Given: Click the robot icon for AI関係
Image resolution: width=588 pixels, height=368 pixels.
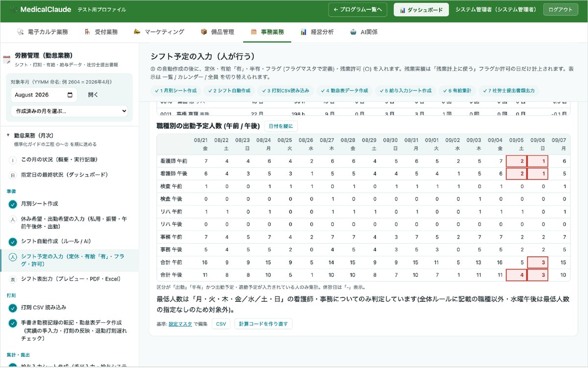Looking at the screenshot, I should 353,32.
